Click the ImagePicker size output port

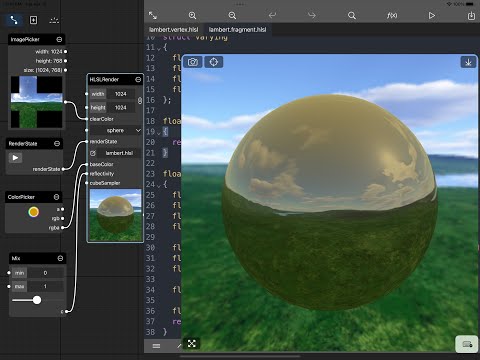(65, 70)
